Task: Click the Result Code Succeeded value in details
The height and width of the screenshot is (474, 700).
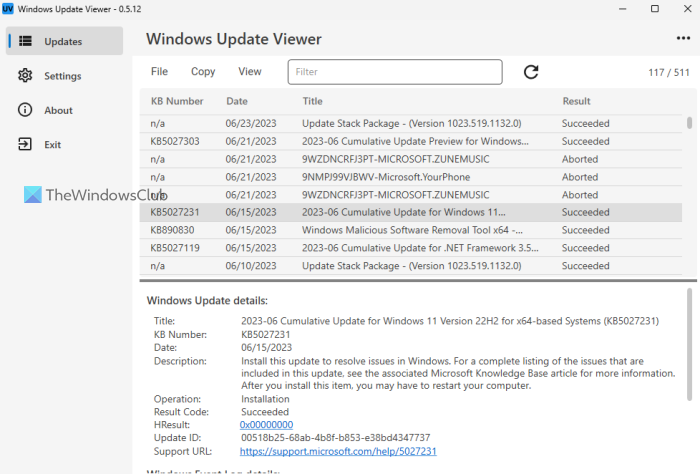Action: pyautogui.click(x=265, y=412)
